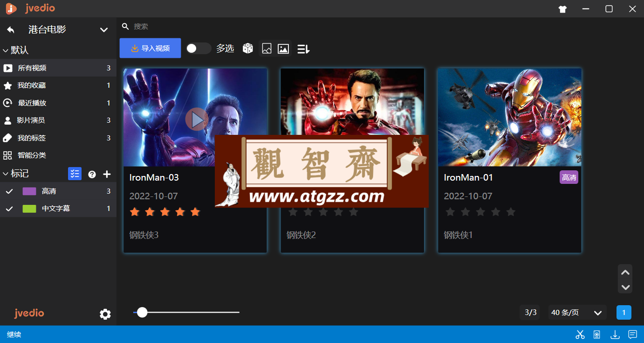
Task: Select 智能分类 in sidebar
Action: click(58, 155)
